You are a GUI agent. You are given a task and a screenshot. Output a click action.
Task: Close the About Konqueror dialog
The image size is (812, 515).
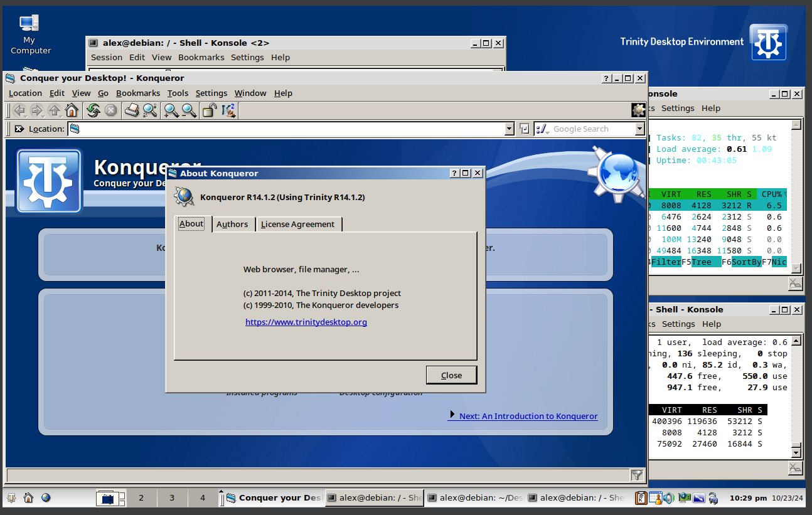451,375
